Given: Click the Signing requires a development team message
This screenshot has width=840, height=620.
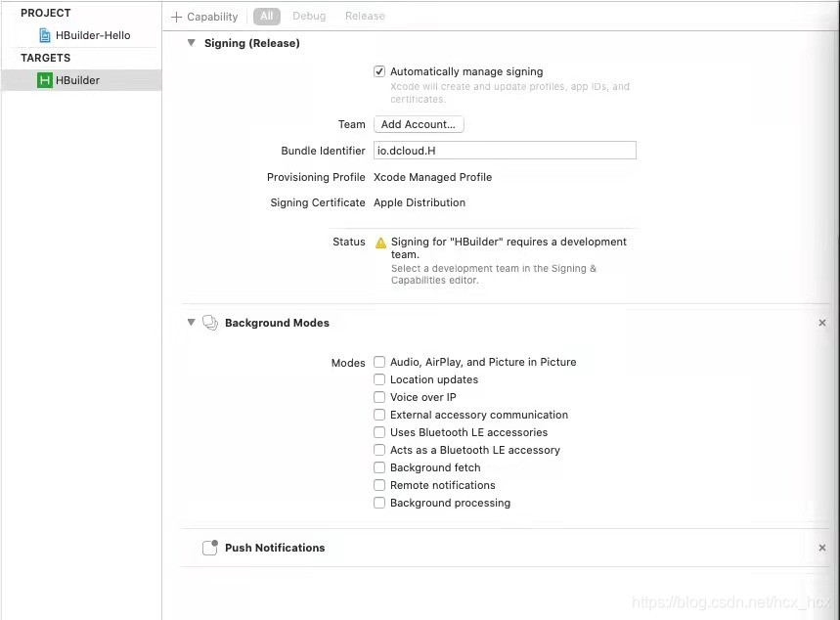Looking at the screenshot, I should [508, 248].
